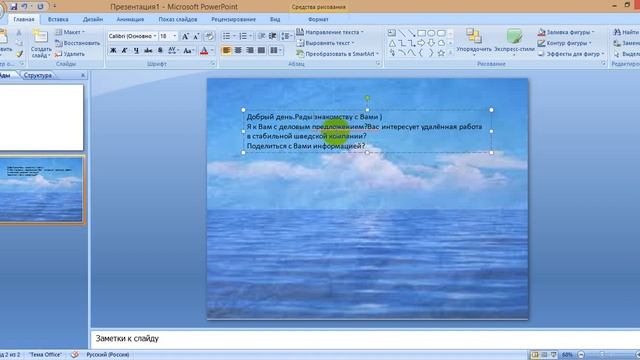Pick the arrow line shape

(412, 33)
